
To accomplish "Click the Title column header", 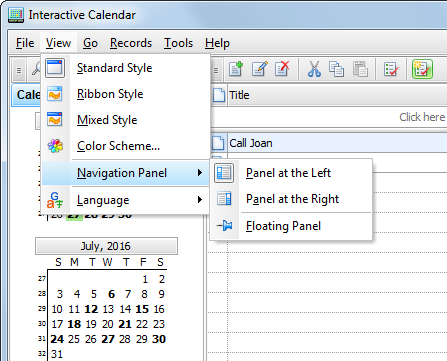I will coord(337,95).
